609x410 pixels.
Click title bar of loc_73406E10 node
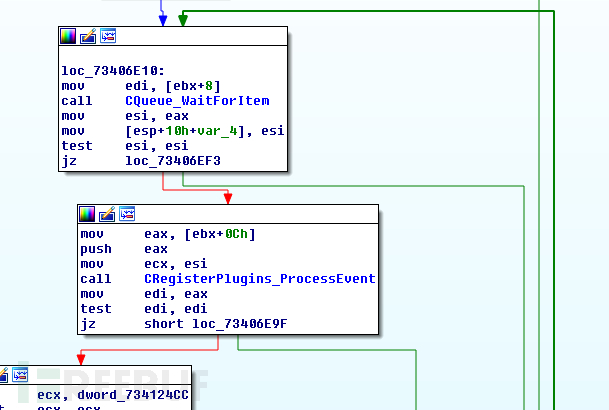(173, 36)
